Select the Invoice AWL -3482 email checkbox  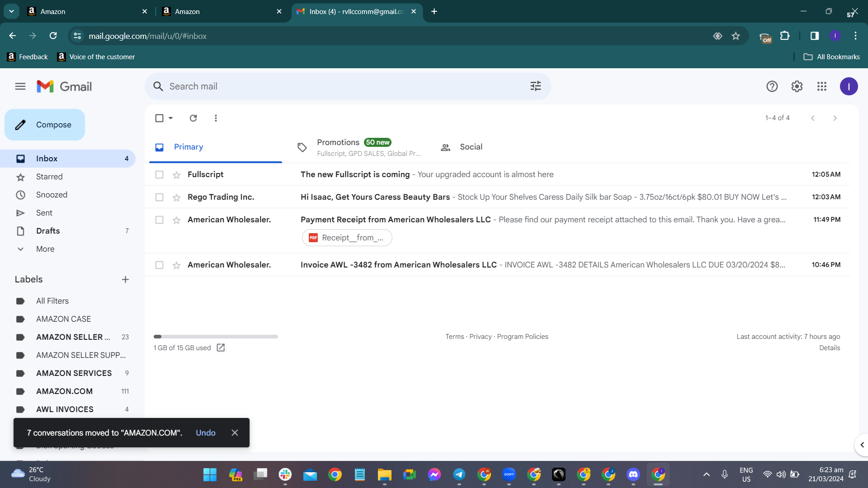[159, 265]
